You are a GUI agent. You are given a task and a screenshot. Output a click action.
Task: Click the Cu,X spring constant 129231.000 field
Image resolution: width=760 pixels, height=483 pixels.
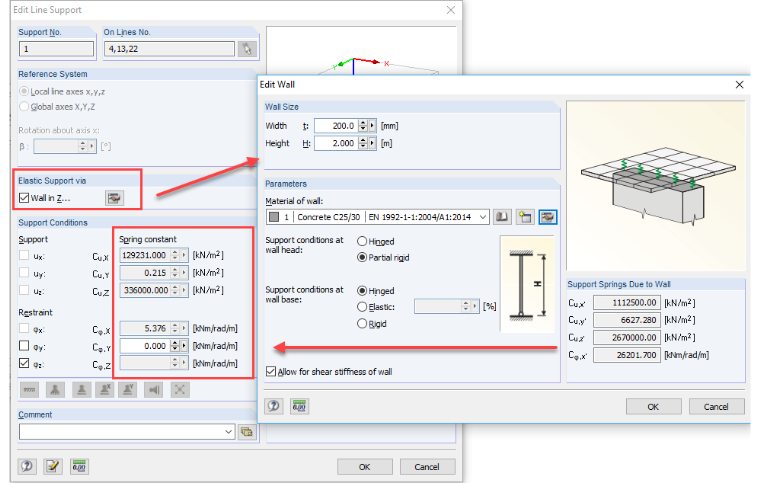(x=145, y=255)
